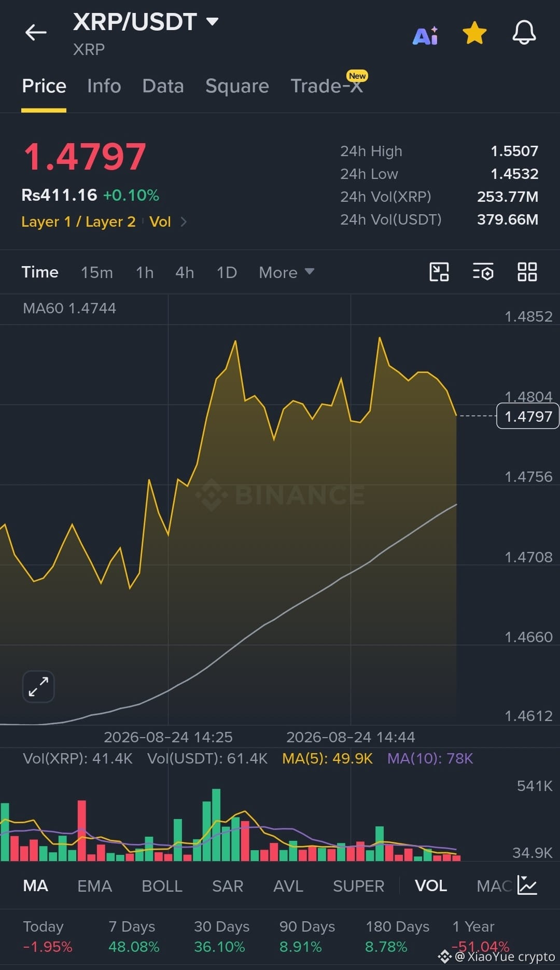Select the Time chart interval
The image size is (560, 970).
40,272
